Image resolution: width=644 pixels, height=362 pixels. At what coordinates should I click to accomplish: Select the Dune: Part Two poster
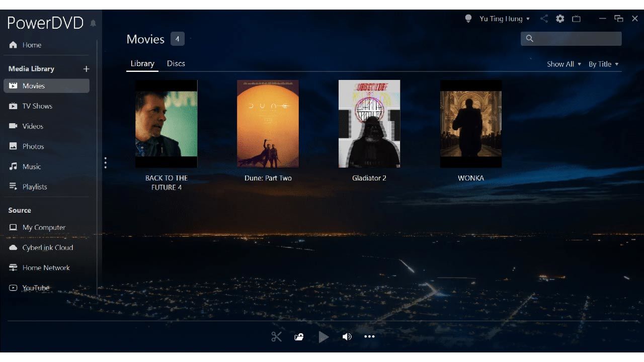[x=268, y=124]
